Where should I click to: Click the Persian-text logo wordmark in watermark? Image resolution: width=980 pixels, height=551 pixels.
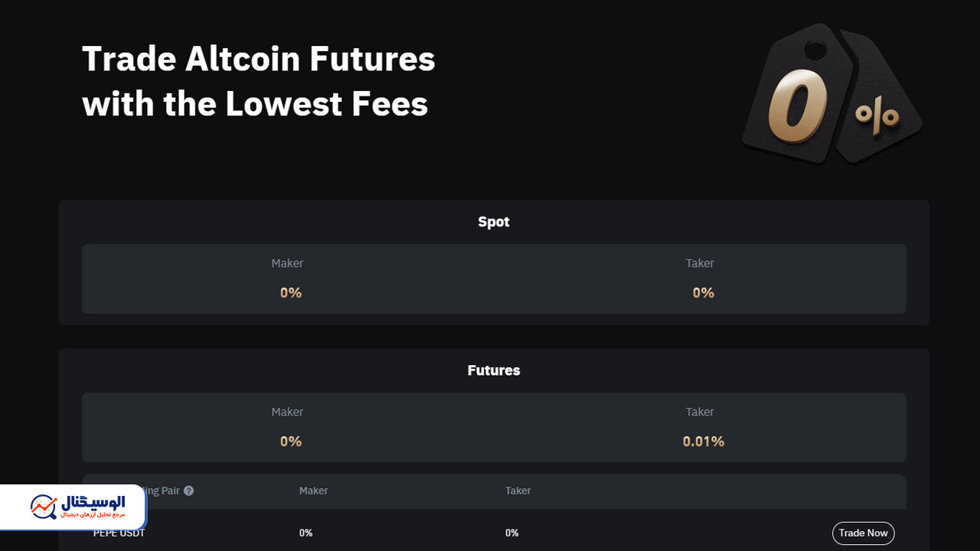click(92, 507)
